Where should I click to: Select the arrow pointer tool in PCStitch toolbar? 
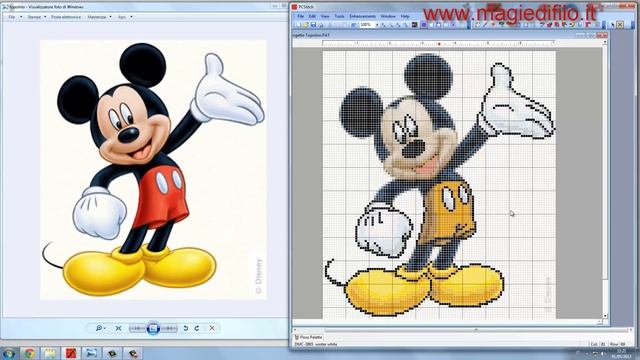click(x=612, y=25)
